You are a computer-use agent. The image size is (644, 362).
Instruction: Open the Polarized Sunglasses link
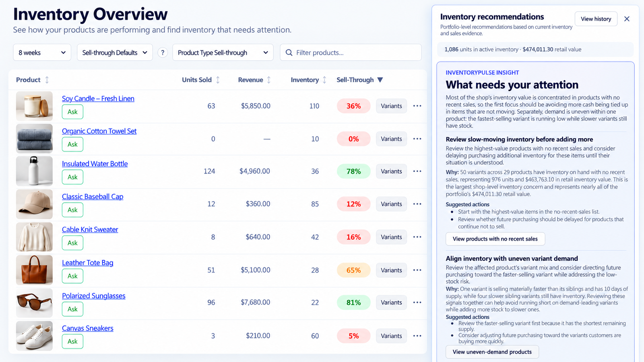click(x=93, y=296)
